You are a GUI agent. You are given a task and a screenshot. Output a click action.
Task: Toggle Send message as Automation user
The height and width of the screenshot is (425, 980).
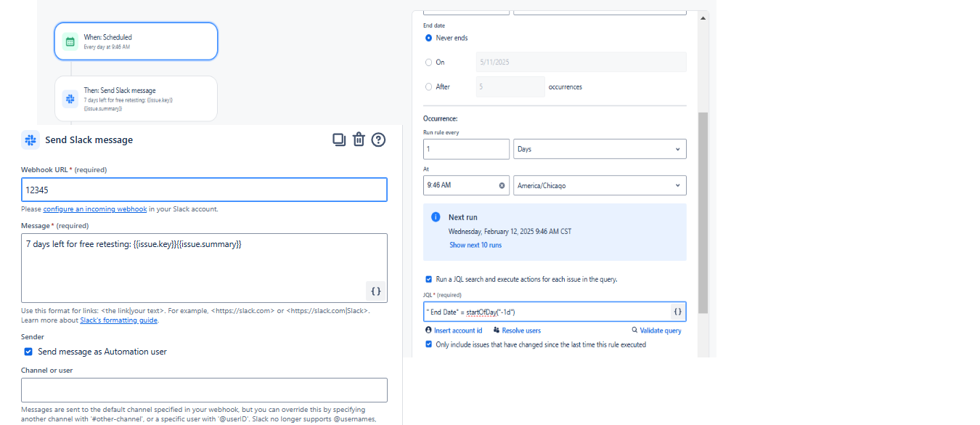pos(28,352)
